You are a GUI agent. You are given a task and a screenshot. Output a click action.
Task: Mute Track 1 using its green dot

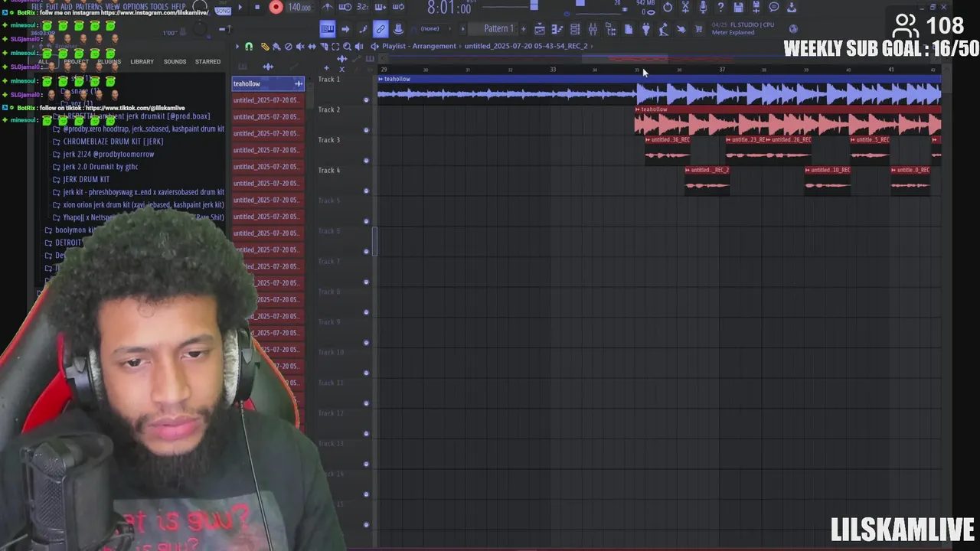coord(366,99)
